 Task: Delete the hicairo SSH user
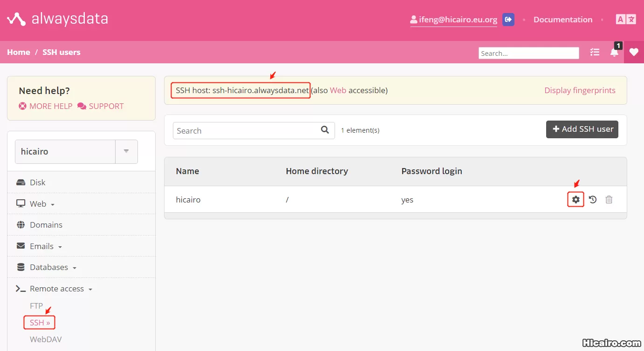point(609,199)
